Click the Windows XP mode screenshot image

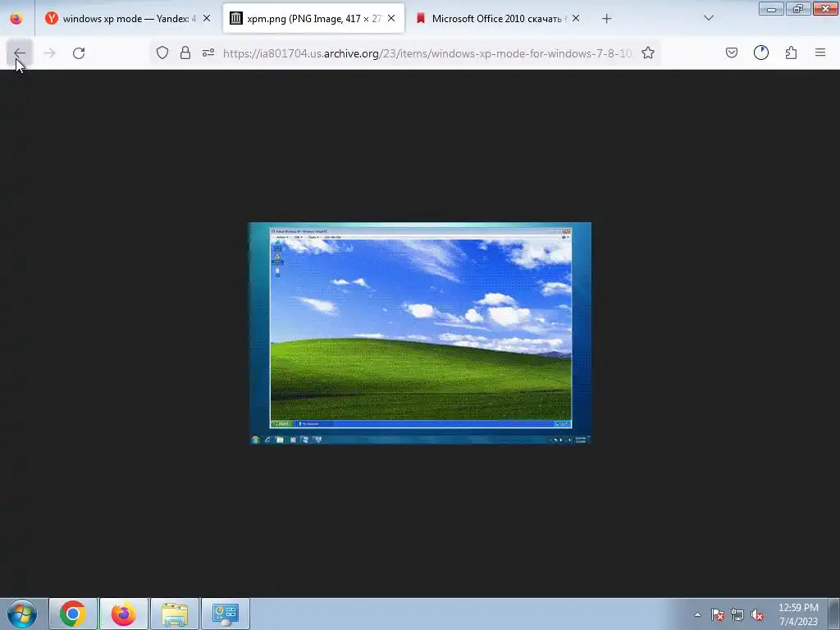pyautogui.click(x=420, y=333)
